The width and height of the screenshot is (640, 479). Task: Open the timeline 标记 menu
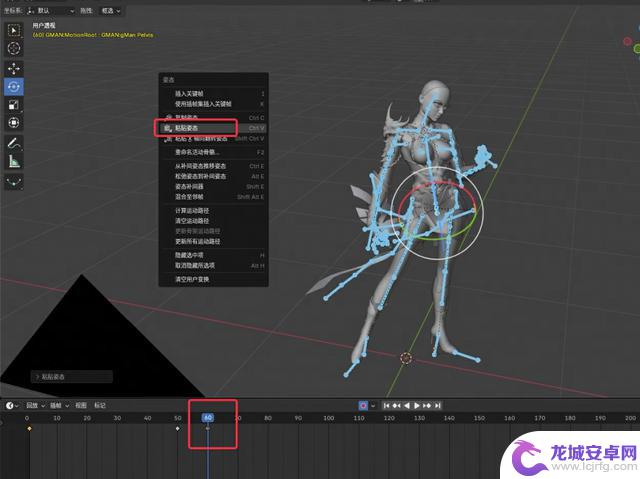point(100,406)
